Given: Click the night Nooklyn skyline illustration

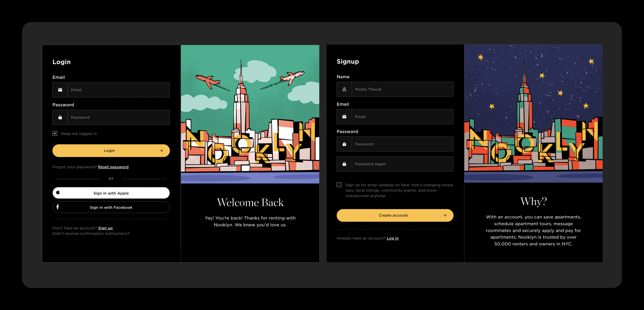Looking at the screenshot, I should click(x=533, y=114).
